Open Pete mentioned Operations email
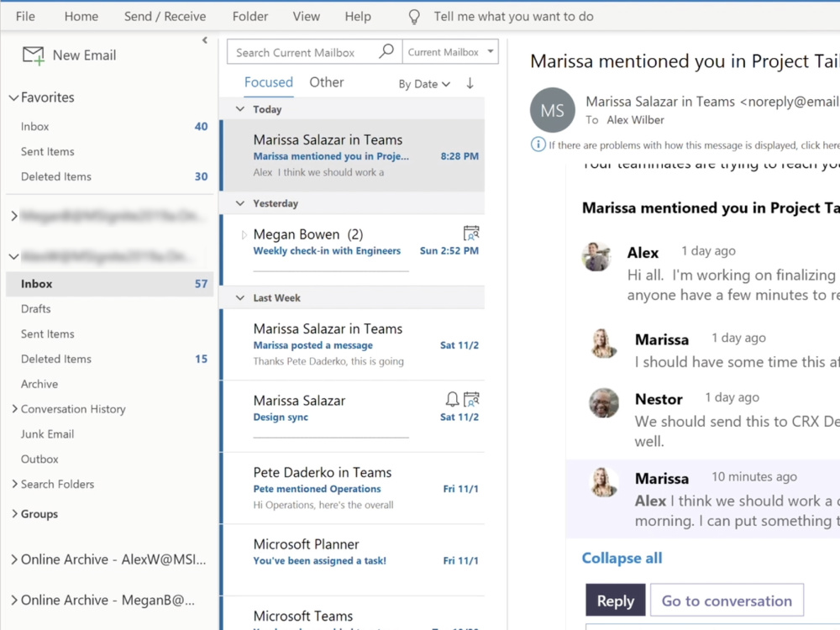 (354, 489)
